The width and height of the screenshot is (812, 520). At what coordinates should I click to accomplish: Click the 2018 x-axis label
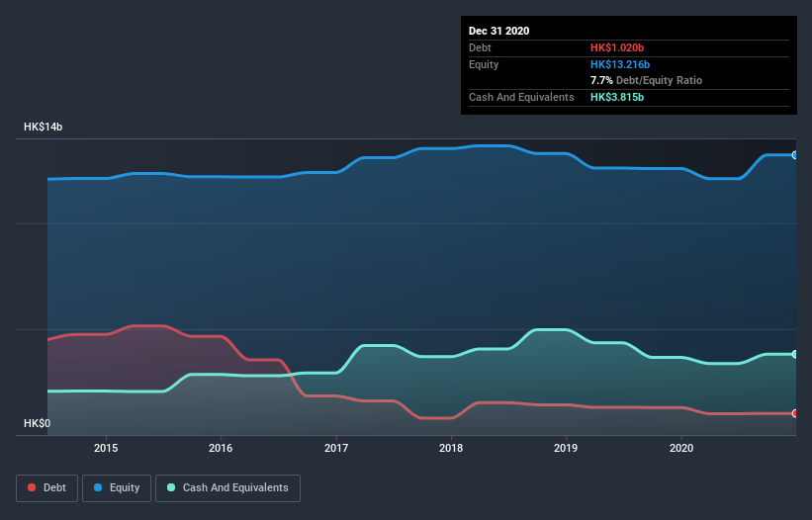click(451, 448)
